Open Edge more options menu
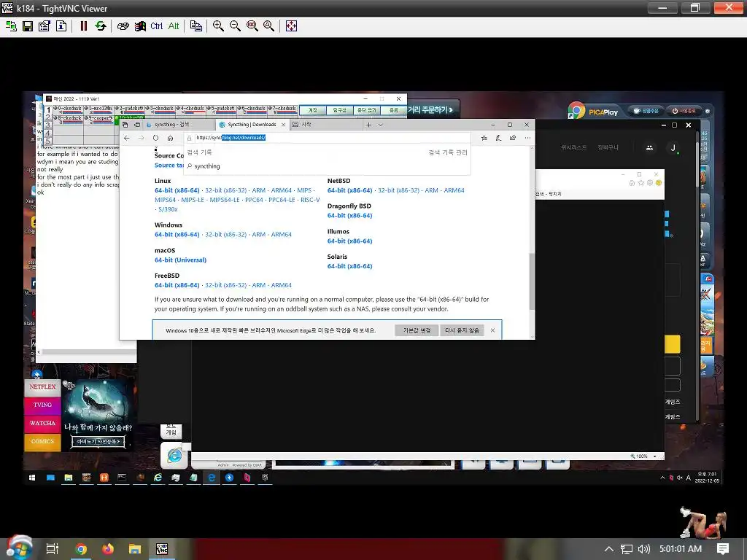 coord(527,138)
